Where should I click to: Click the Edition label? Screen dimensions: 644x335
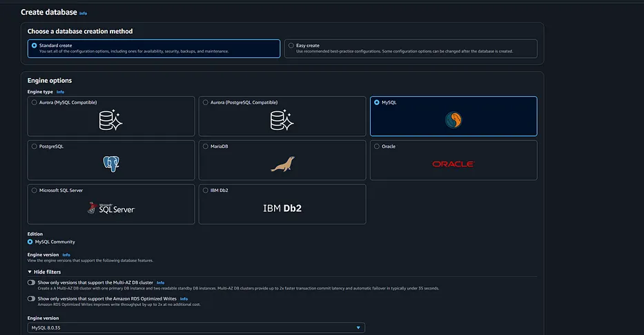click(x=35, y=234)
